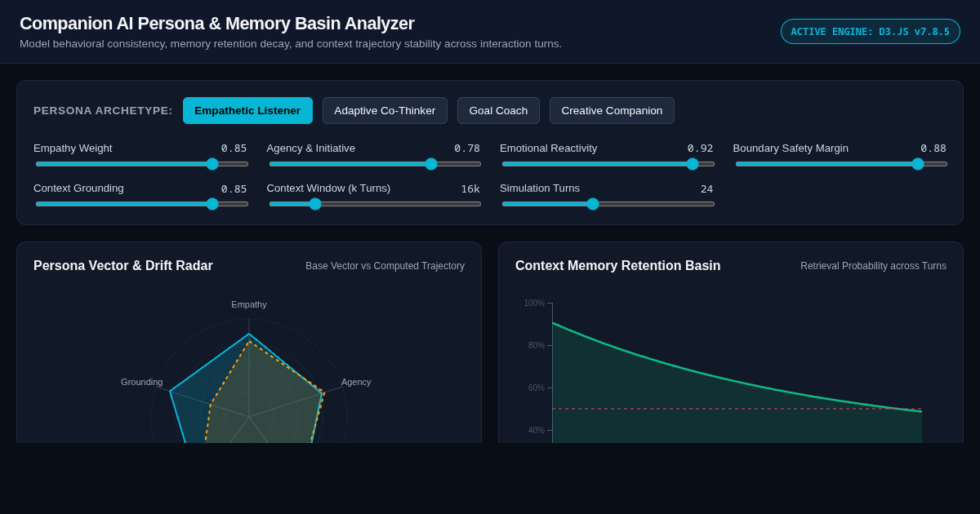Click the Emotional Reactivity value 0.92

pyautogui.click(x=700, y=148)
